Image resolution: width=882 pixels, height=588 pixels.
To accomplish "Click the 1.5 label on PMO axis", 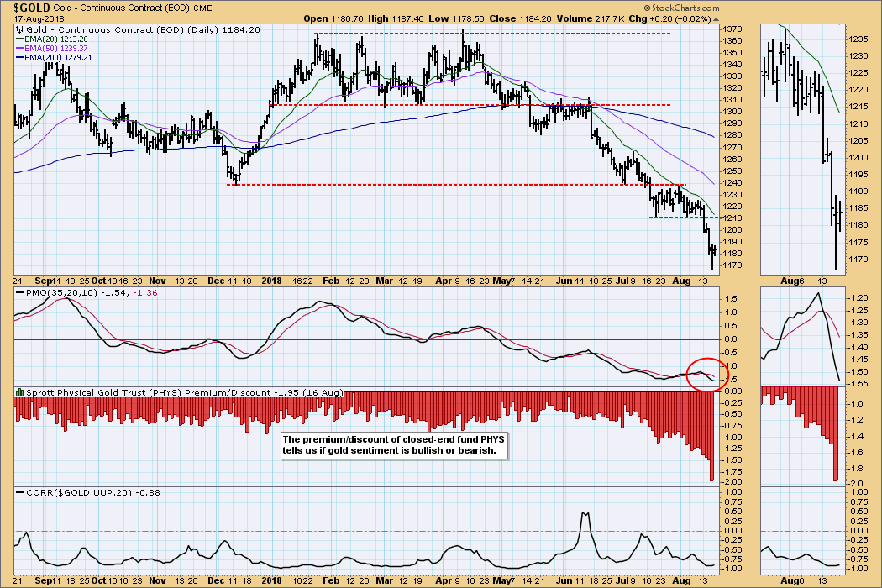I will point(731,299).
